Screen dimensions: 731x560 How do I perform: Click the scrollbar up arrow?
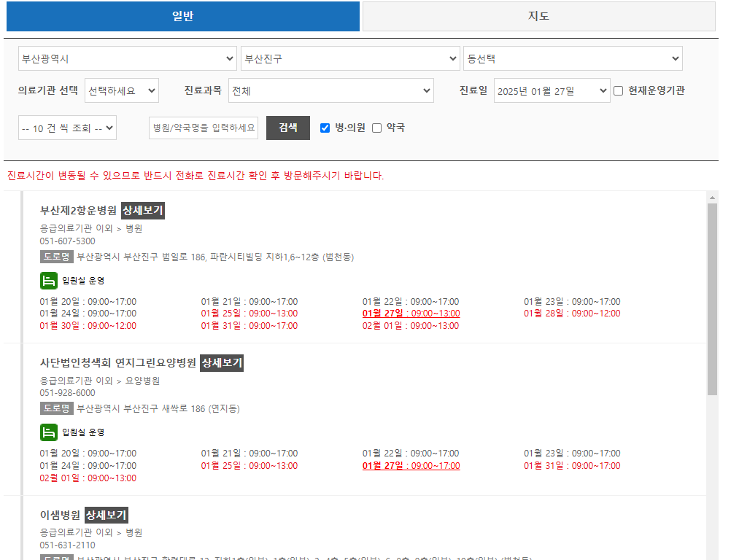[712, 198]
